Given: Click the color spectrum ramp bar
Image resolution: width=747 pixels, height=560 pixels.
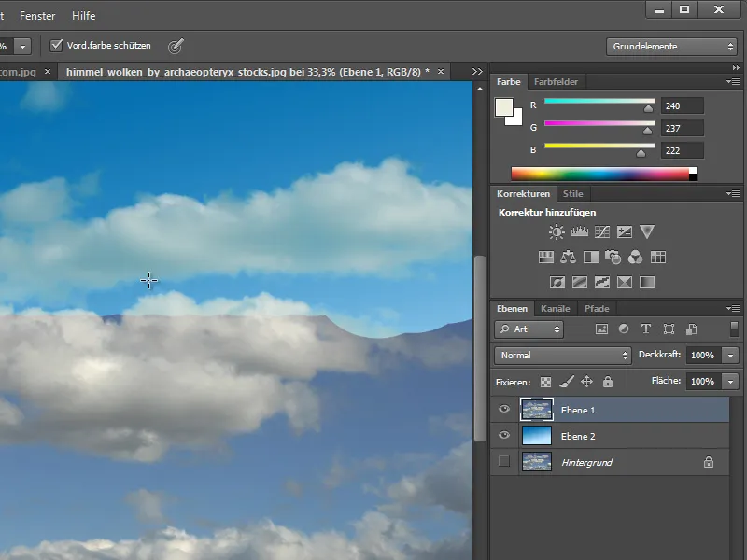Looking at the screenshot, I should (599, 174).
